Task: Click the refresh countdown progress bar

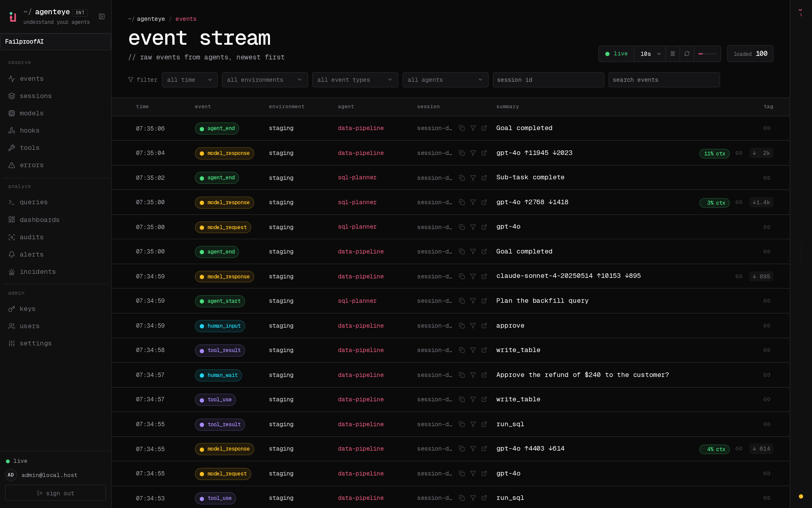Action: [707, 54]
